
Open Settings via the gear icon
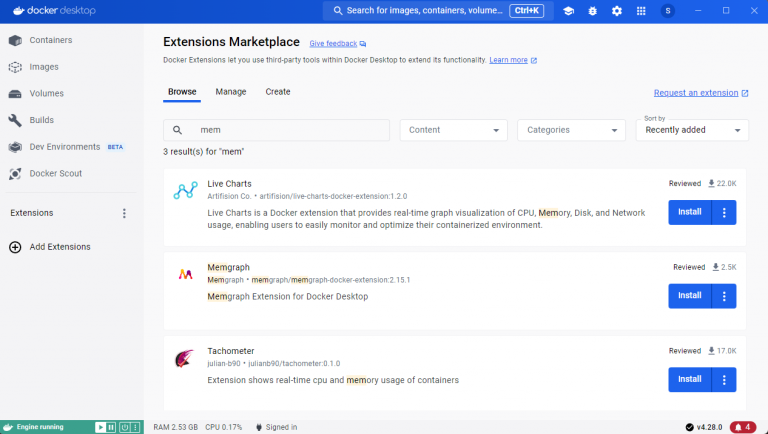tap(616, 11)
